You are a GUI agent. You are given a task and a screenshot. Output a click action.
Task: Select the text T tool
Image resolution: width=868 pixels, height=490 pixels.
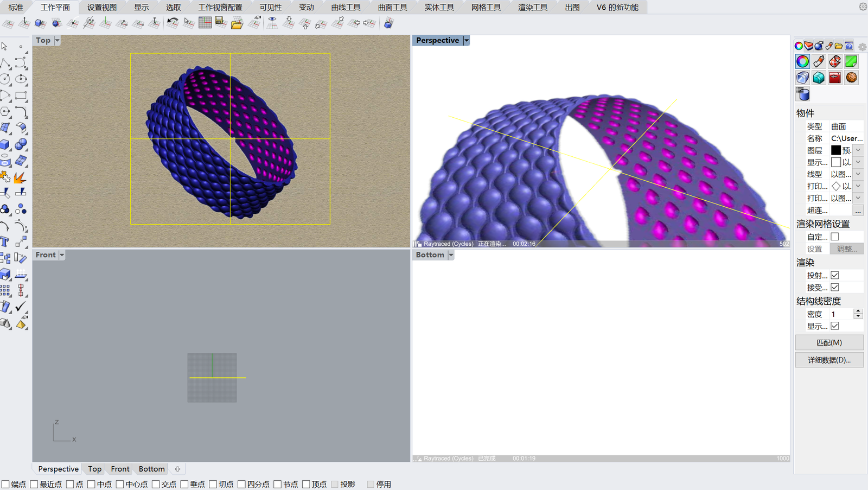pos(5,241)
